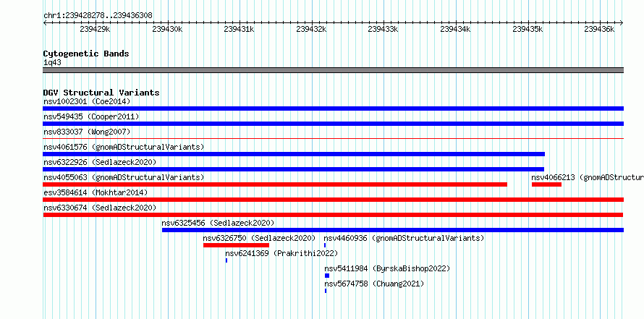Open nsv4460936 (gnomADStructuralVariants) label
Screen dimensions: 644x319
tap(404, 238)
